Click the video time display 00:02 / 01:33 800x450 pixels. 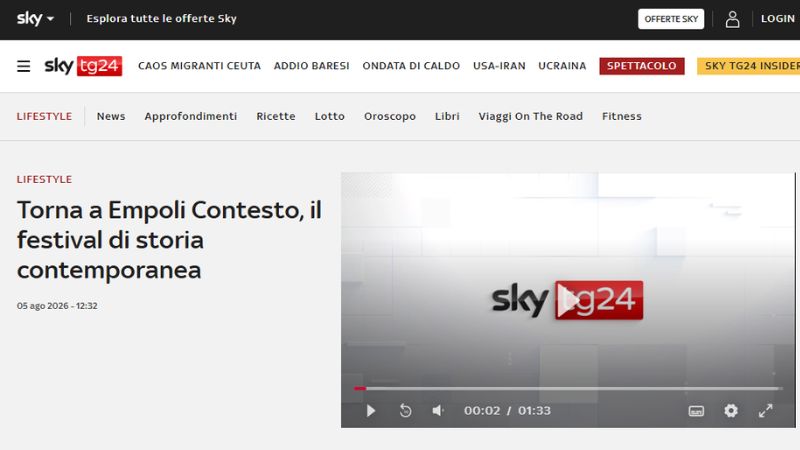507,411
